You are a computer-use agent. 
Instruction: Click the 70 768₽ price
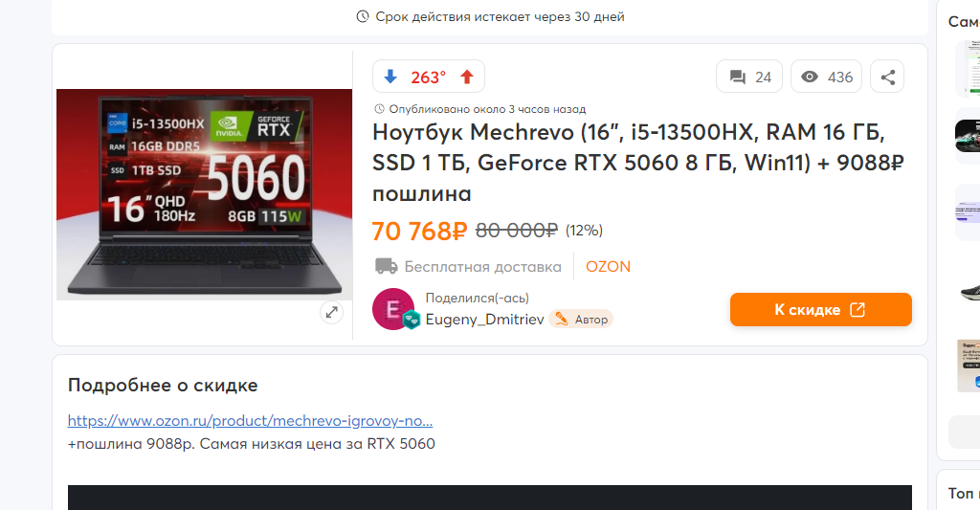pyautogui.click(x=419, y=232)
